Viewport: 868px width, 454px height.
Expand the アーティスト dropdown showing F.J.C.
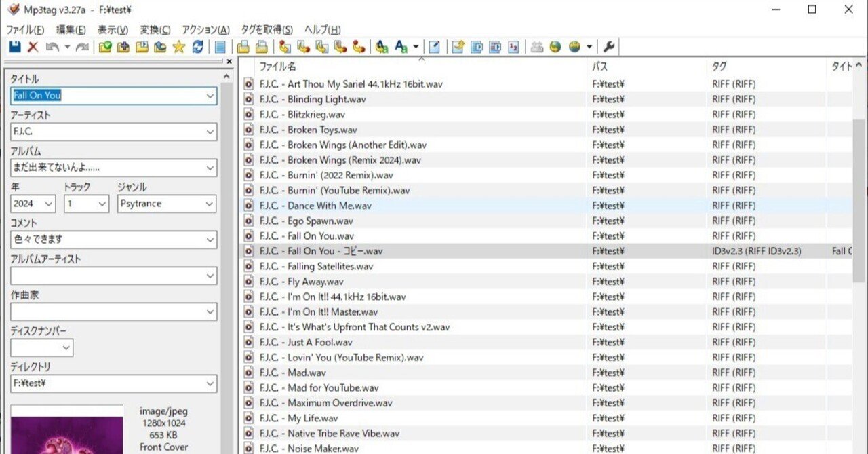210,132
